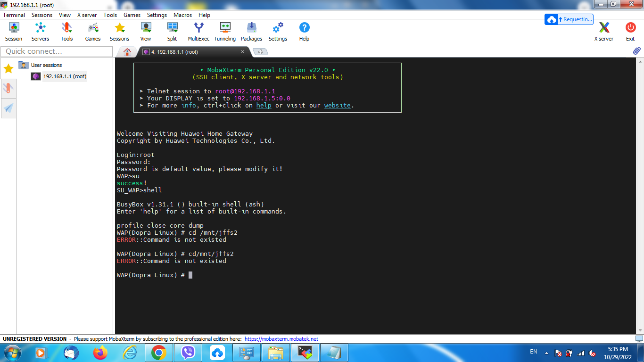This screenshot has height=362, width=644.
Task: Open Viber from the taskbar
Action: coord(188,353)
